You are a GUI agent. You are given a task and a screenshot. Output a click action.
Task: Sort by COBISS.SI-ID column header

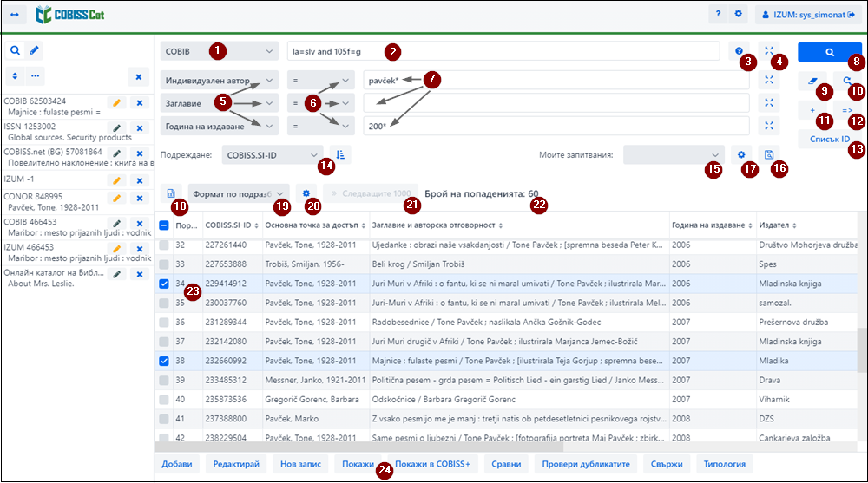click(232, 225)
